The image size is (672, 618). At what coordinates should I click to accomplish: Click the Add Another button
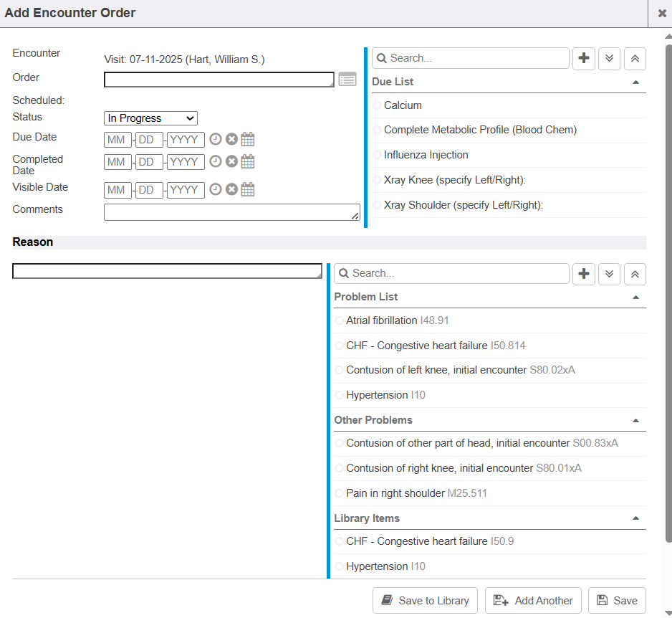coord(534,601)
